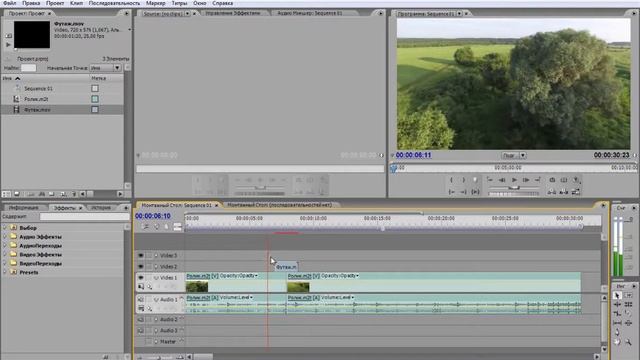Step forward one frame in Program monitor

[526, 180]
